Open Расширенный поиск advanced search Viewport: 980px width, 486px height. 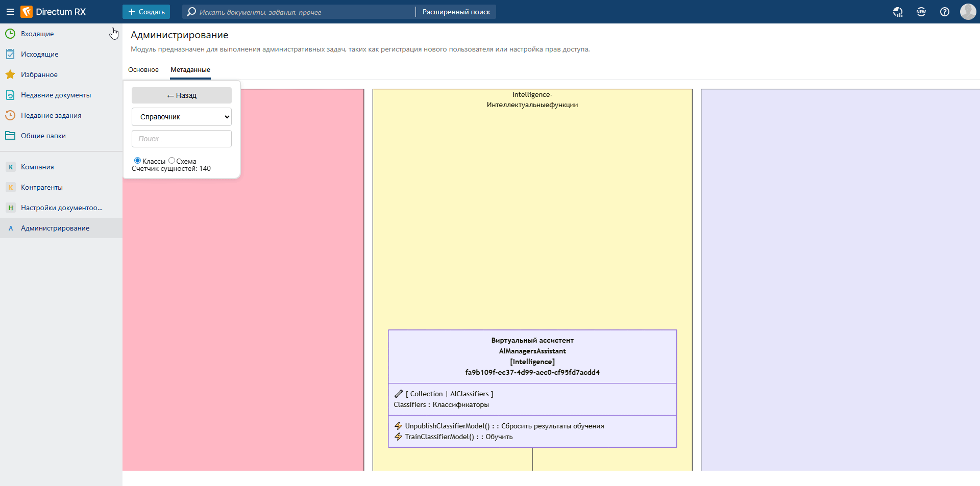pyautogui.click(x=456, y=12)
